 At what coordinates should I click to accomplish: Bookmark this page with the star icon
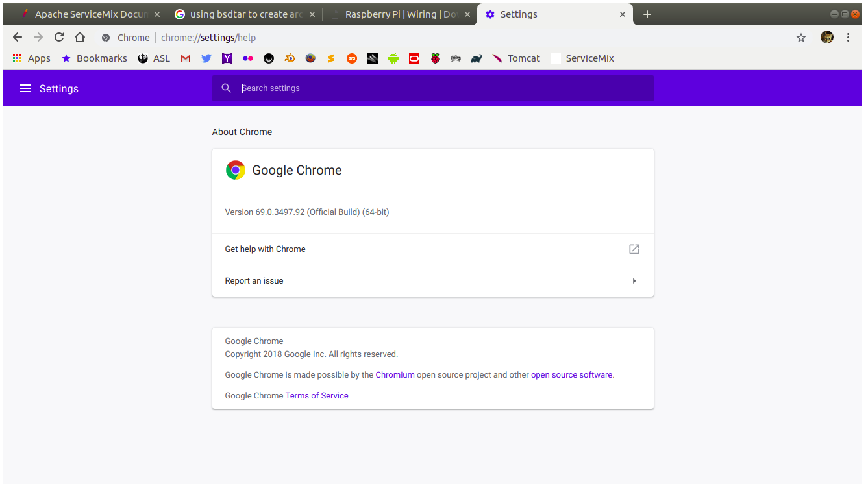pyautogui.click(x=801, y=38)
